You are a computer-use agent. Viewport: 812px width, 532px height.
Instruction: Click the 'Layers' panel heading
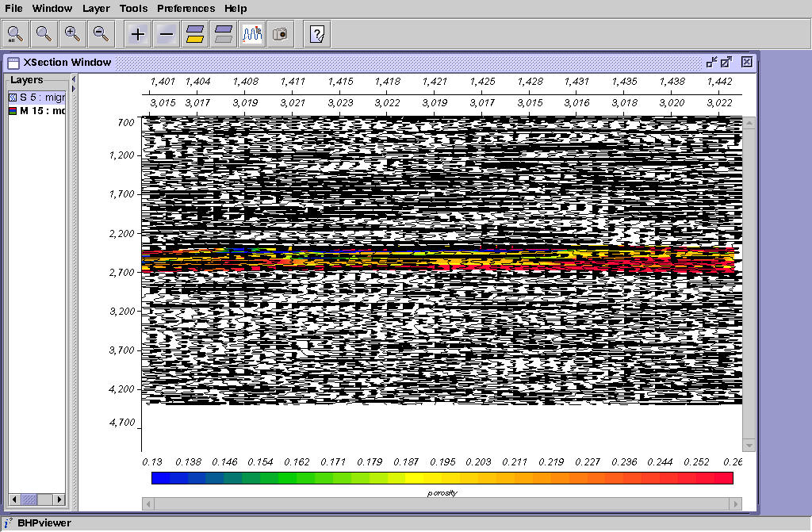[26, 80]
